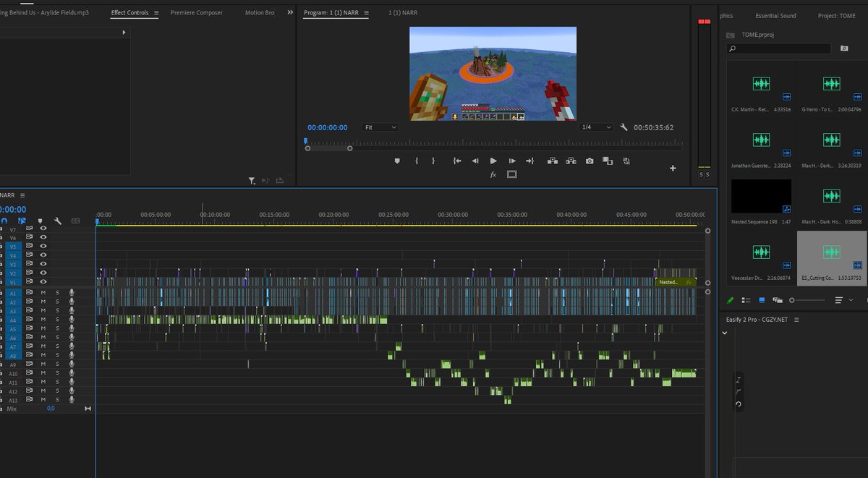Click the Play button in the Program monitor
The height and width of the screenshot is (478, 868).
(x=493, y=161)
